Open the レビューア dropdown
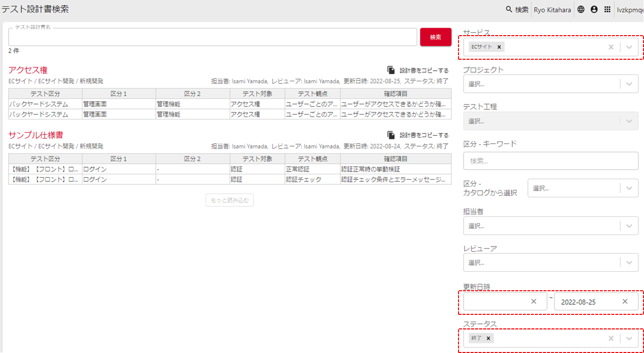The image size is (644, 353). point(551,262)
